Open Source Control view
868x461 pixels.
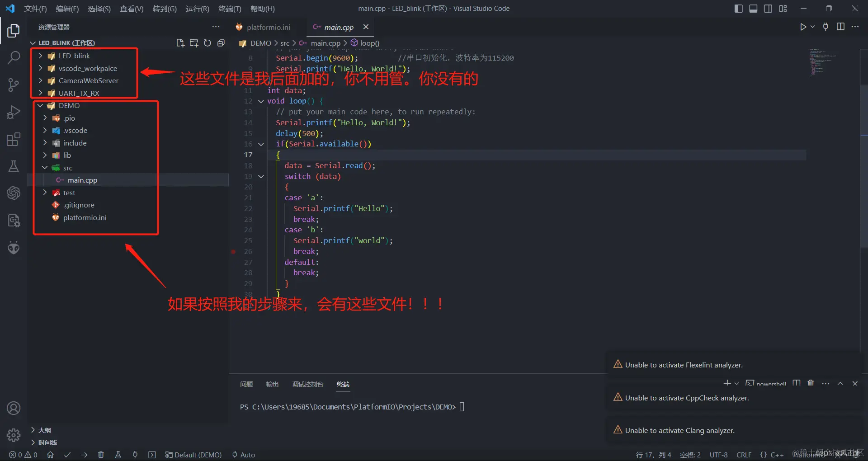(14, 85)
